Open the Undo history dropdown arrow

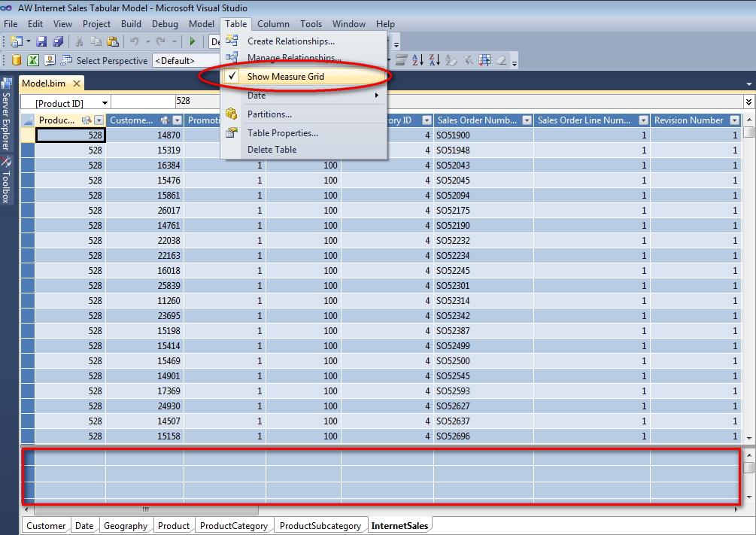[147, 41]
